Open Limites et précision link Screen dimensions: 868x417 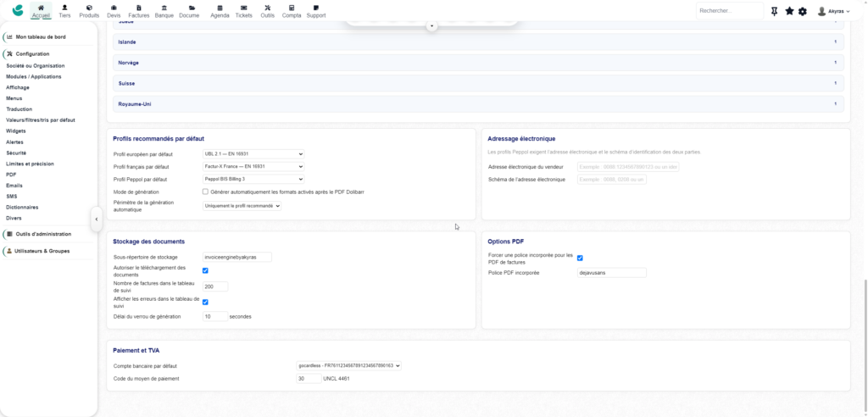click(x=30, y=164)
